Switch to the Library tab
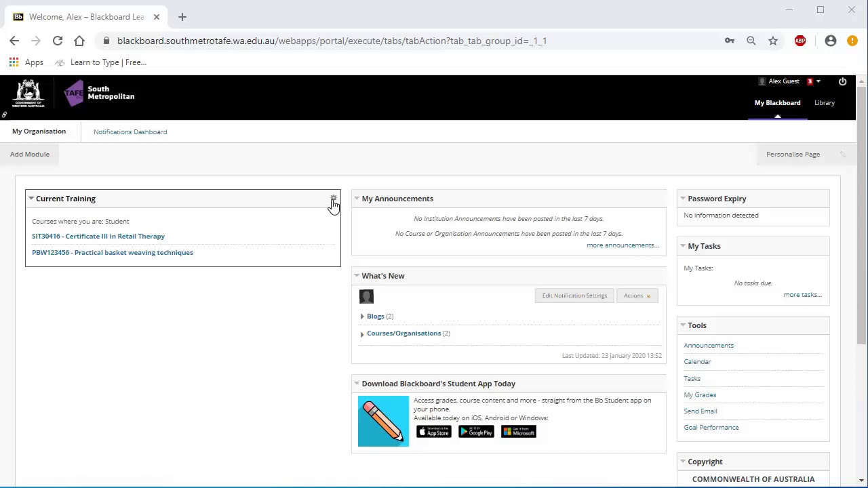 point(825,103)
